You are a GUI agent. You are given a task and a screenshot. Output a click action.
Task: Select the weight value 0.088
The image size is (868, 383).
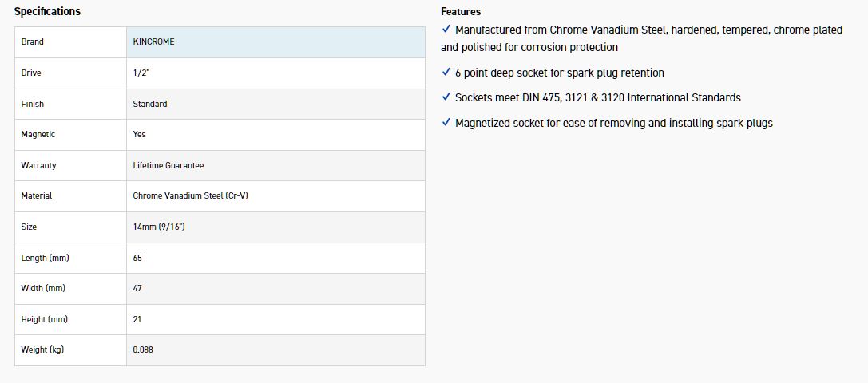(x=144, y=350)
